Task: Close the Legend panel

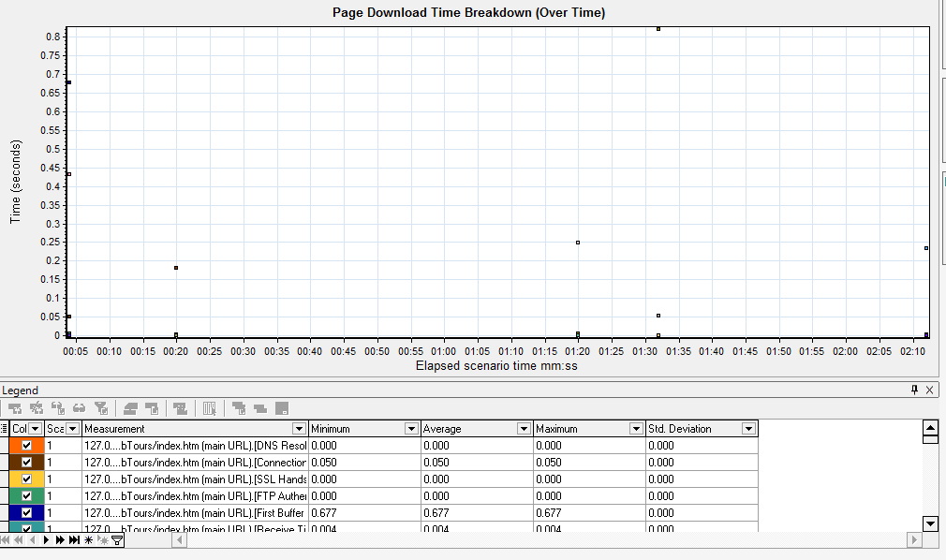Action: click(x=929, y=390)
